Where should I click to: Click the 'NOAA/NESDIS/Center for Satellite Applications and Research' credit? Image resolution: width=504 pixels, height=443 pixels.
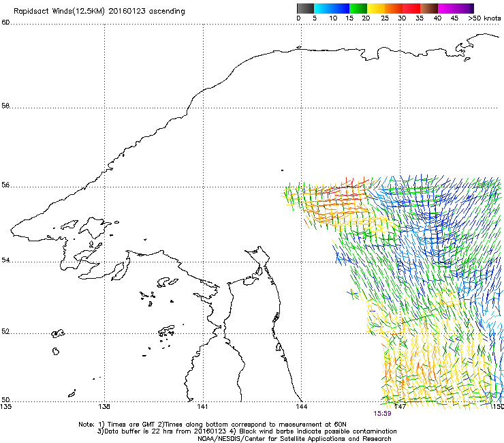(294, 439)
